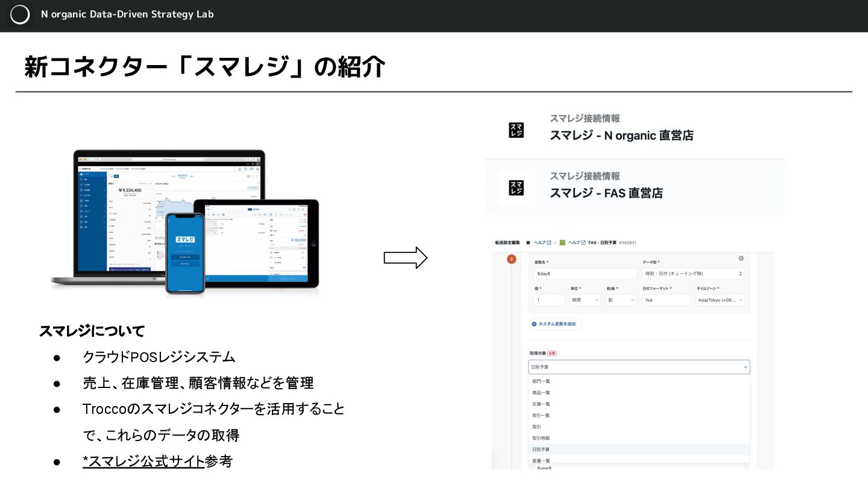The image size is (868, 488).
Task: Focus the 変数名 field containing $day$
Action: 585,274
